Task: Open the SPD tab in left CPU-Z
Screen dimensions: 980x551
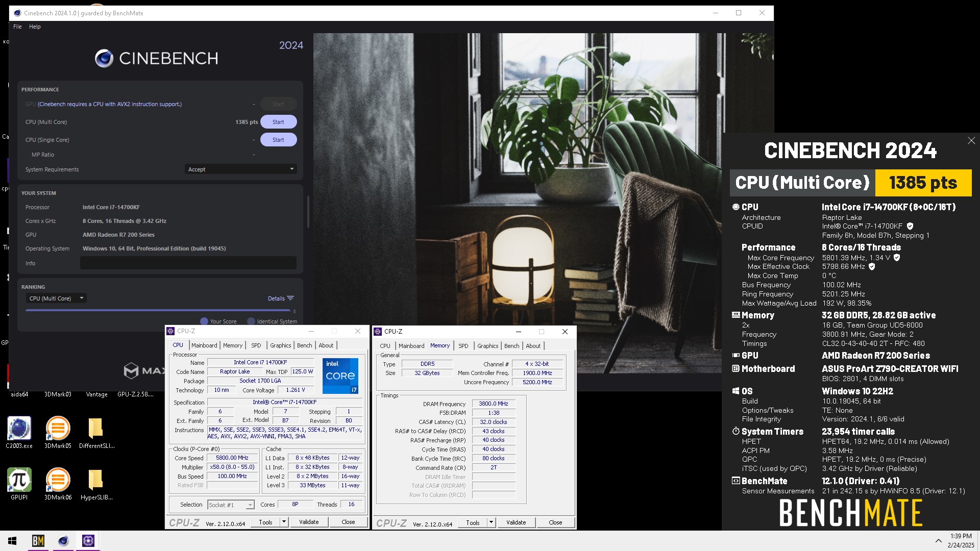Action: pyautogui.click(x=256, y=345)
